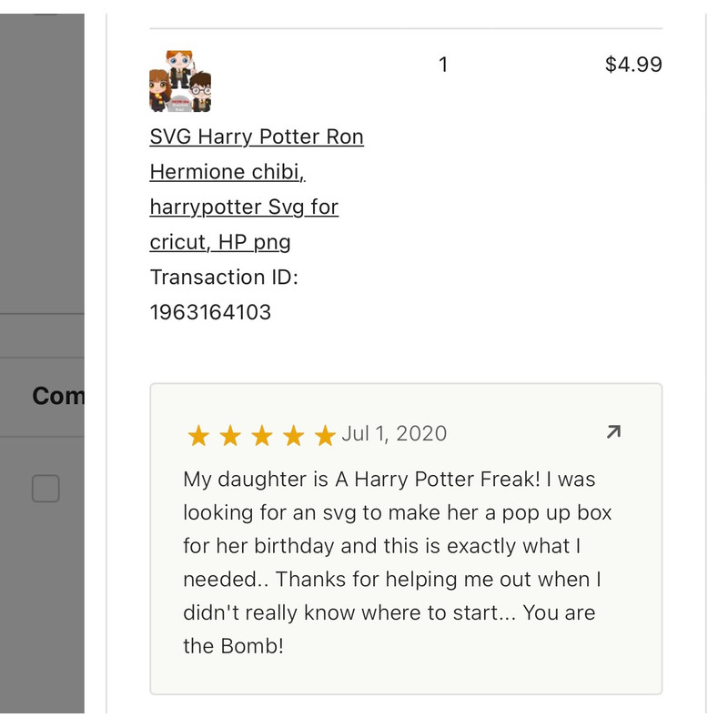
Task: Open the review using the arrow icon
Action: pos(613,432)
